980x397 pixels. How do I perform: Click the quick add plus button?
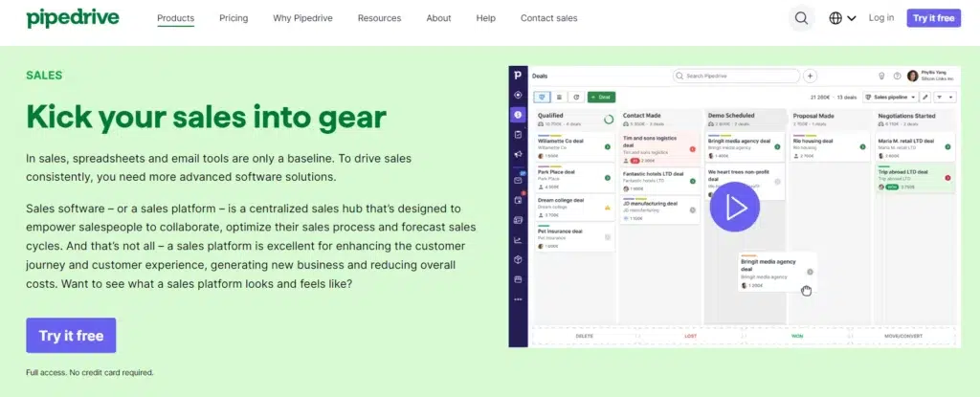(810, 76)
